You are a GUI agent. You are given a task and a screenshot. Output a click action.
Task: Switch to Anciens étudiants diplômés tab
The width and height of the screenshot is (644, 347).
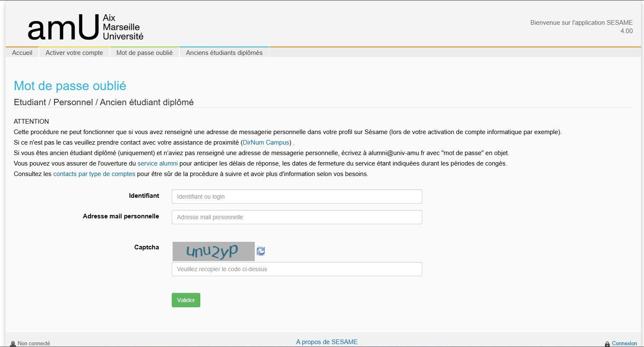tap(224, 53)
